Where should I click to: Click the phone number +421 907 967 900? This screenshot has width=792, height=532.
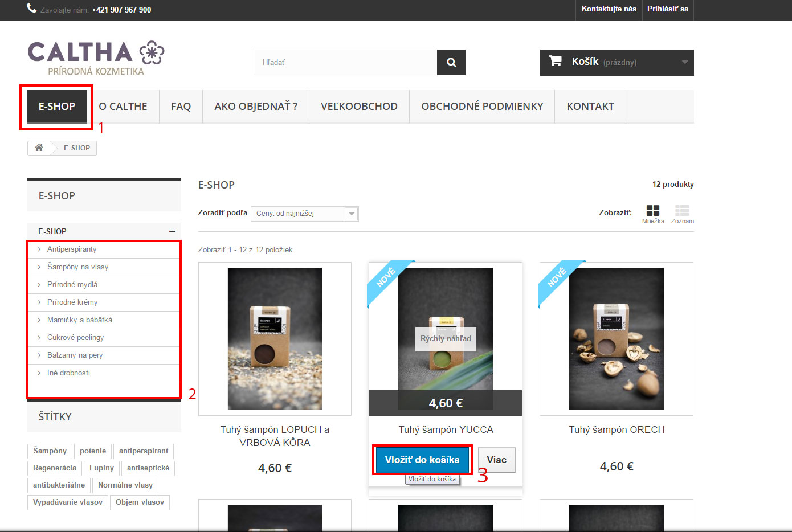point(121,10)
